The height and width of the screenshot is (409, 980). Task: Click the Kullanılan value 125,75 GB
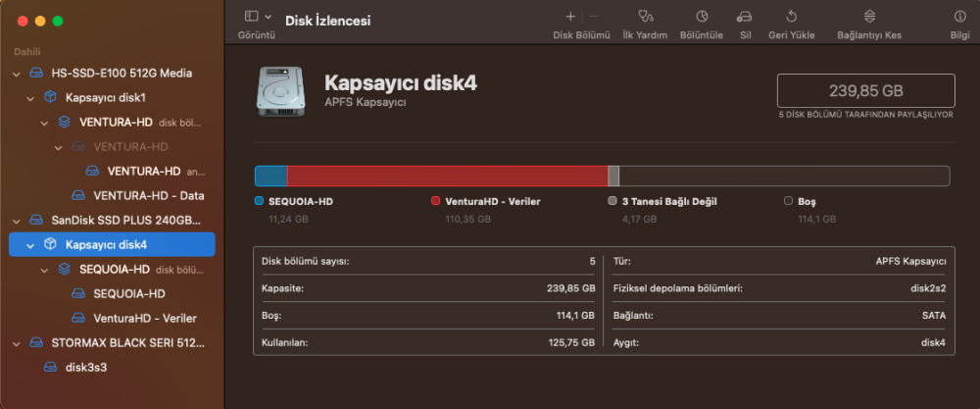click(x=570, y=342)
